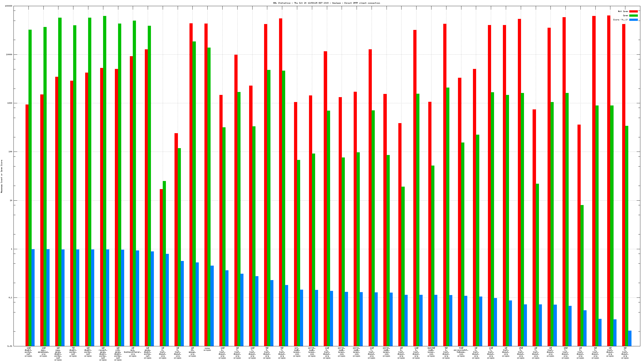Click the 0.01 y-axis tick label
Image resolution: width=644 pixels, height=362 pixels.
(10, 346)
